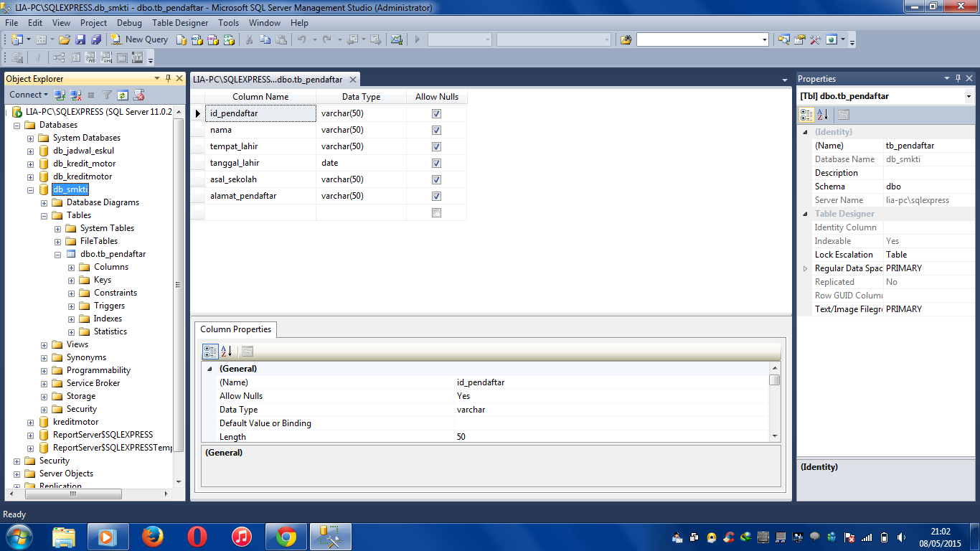The image size is (980, 551).
Task: Open the Properties object selector dropdown
Action: click(969, 96)
